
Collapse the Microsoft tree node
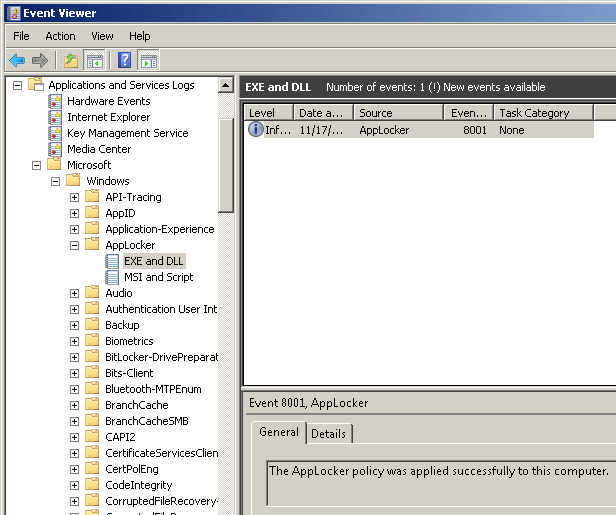(36, 165)
